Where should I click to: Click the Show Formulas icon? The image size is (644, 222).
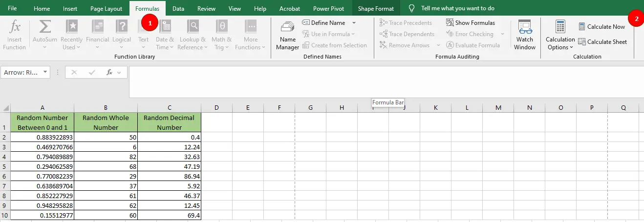[x=450, y=23]
